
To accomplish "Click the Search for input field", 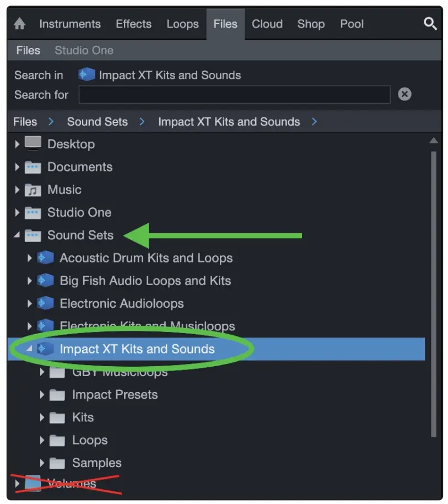I will click(x=234, y=95).
